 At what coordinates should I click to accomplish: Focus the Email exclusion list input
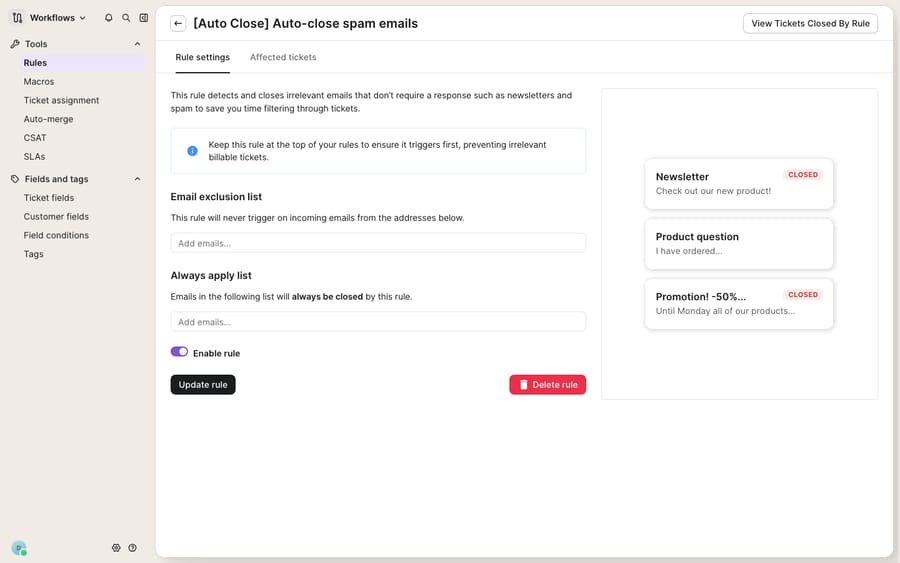tap(378, 243)
